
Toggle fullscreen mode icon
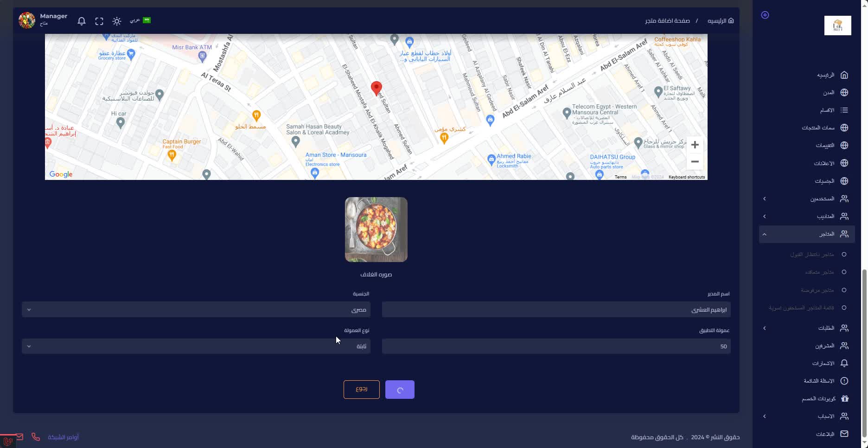point(99,21)
